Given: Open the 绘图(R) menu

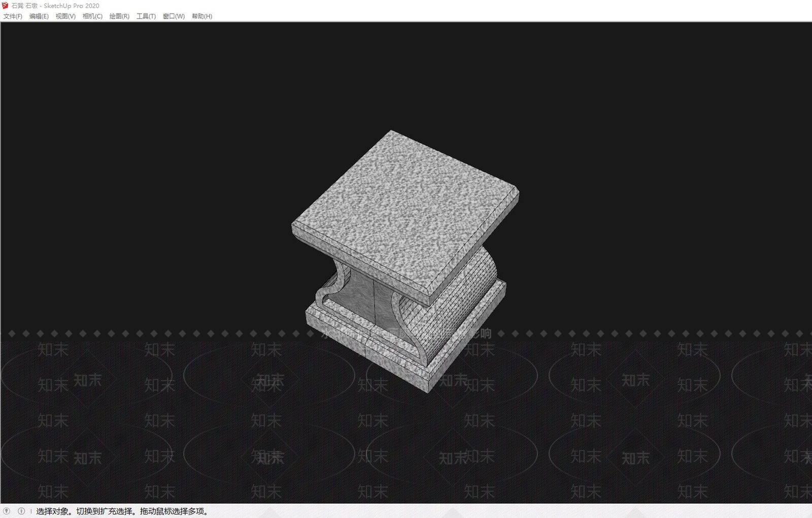Looking at the screenshot, I should coord(119,16).
